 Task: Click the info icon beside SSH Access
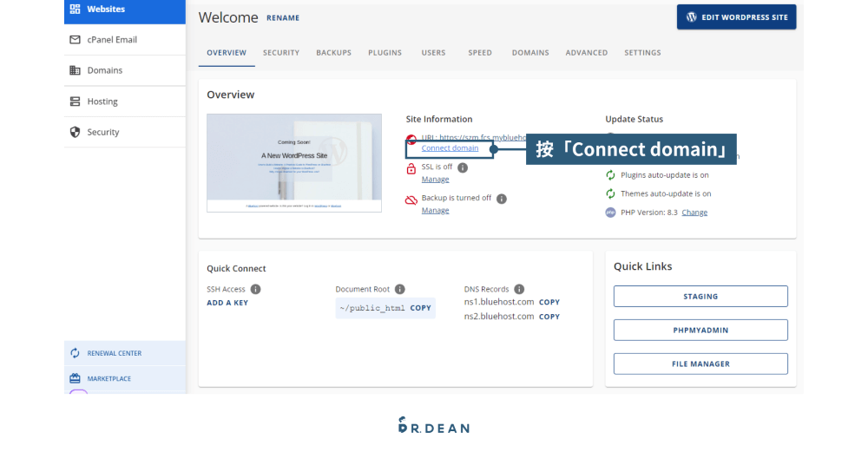pyautogui.click(x=256, y=290)
